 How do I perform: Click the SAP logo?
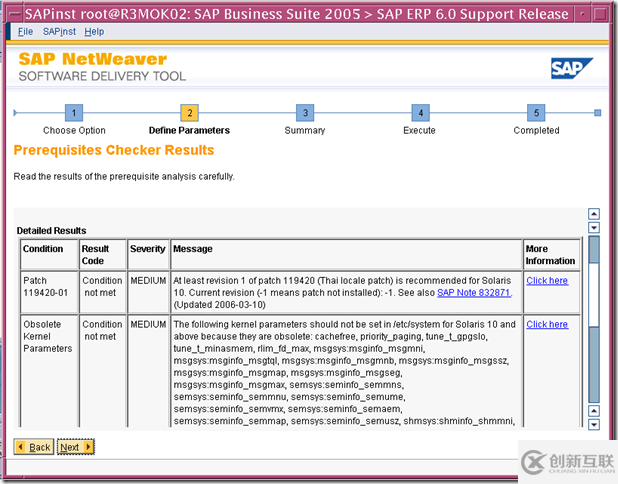[x=571, y=68]
